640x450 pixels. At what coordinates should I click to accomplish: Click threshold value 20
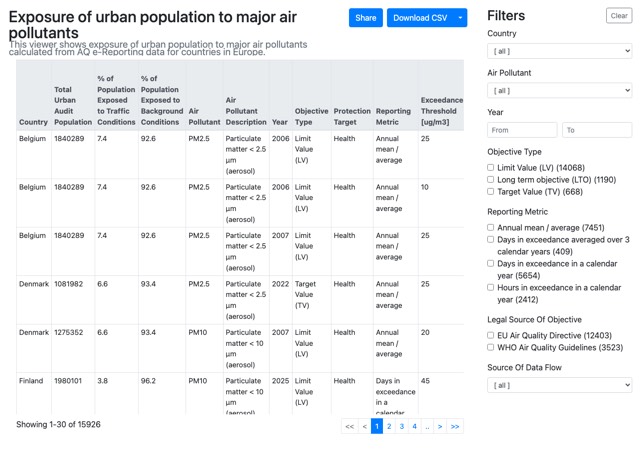pyautogui.click(x=425, y=332)
